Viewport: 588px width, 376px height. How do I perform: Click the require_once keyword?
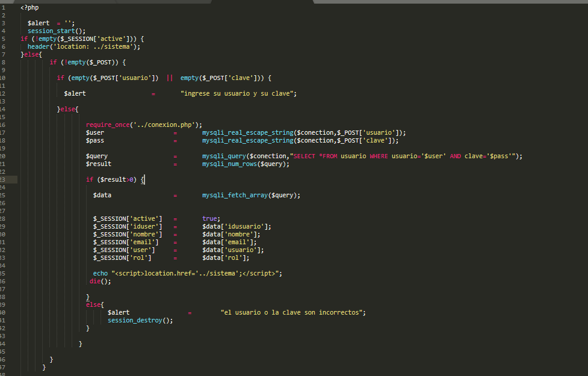click(108, 125)
